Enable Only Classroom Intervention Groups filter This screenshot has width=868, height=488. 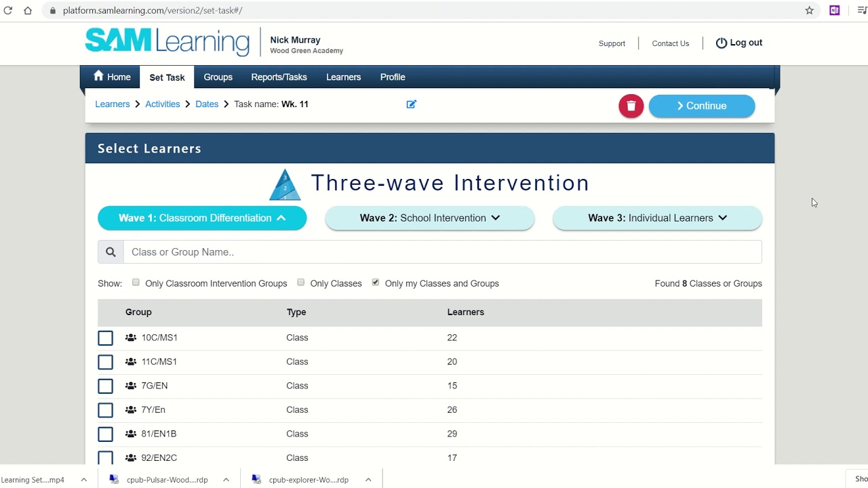click(x=136, y=283)
